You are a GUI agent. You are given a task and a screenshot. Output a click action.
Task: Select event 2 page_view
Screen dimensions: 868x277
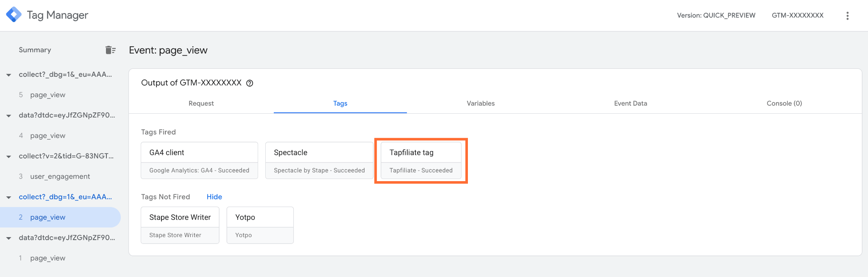(60, 217)
